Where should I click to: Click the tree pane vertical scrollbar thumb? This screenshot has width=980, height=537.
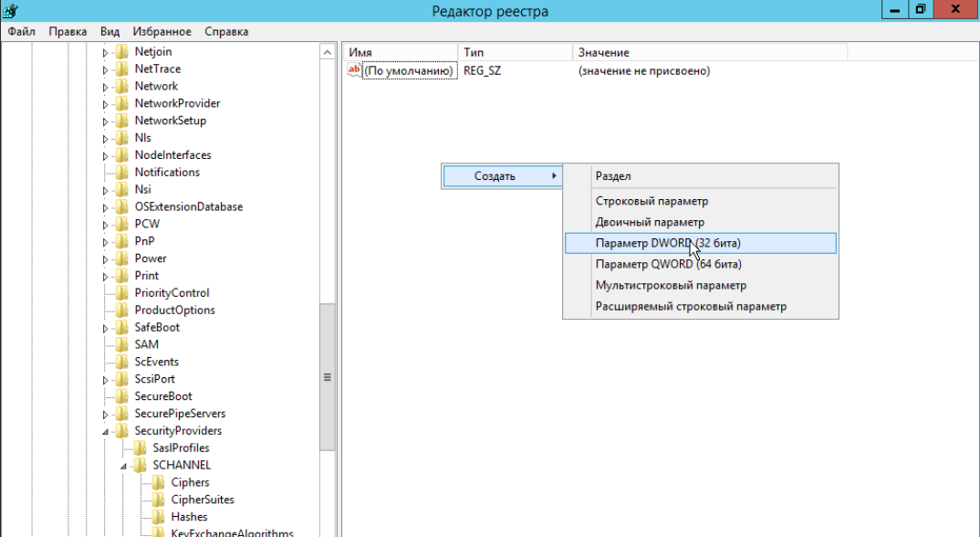click(x=328, y=376)
